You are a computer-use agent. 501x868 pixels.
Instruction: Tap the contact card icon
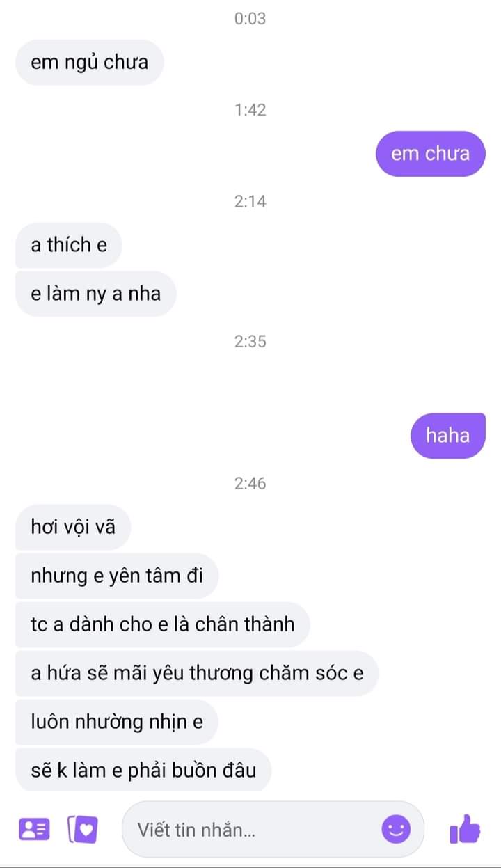tap(33, 829)
